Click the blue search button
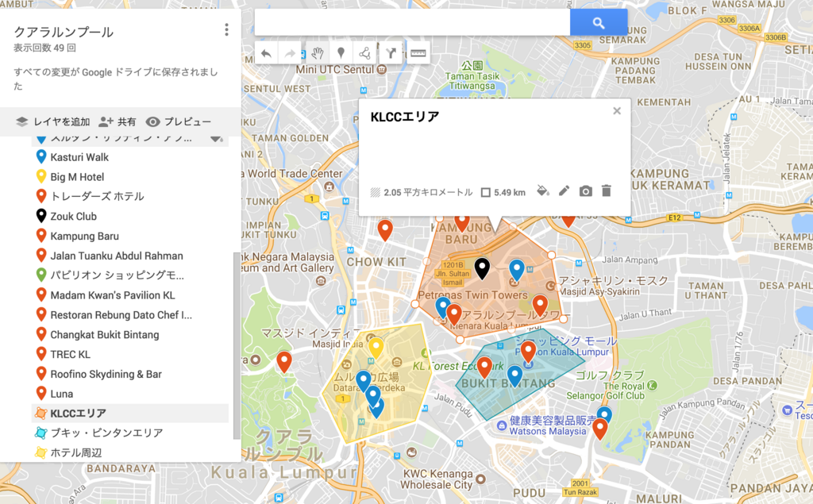 click(599, 22)
